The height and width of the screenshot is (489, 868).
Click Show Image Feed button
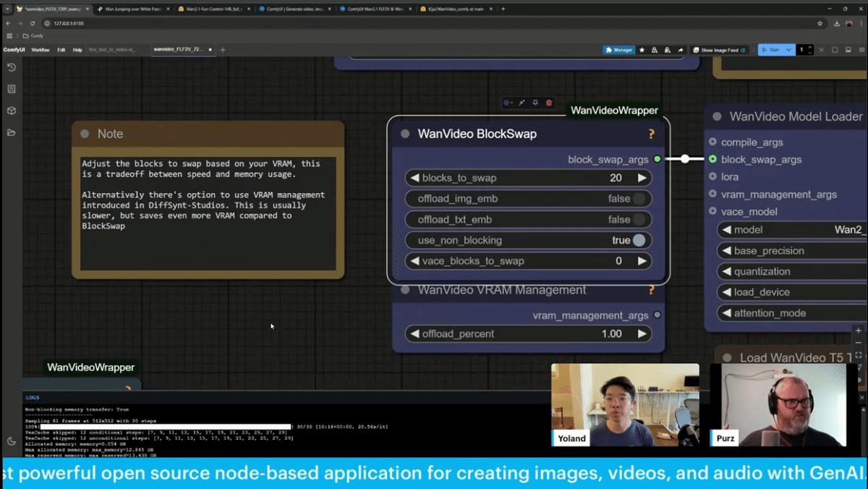pyautogui.click(x=720, y=50)
